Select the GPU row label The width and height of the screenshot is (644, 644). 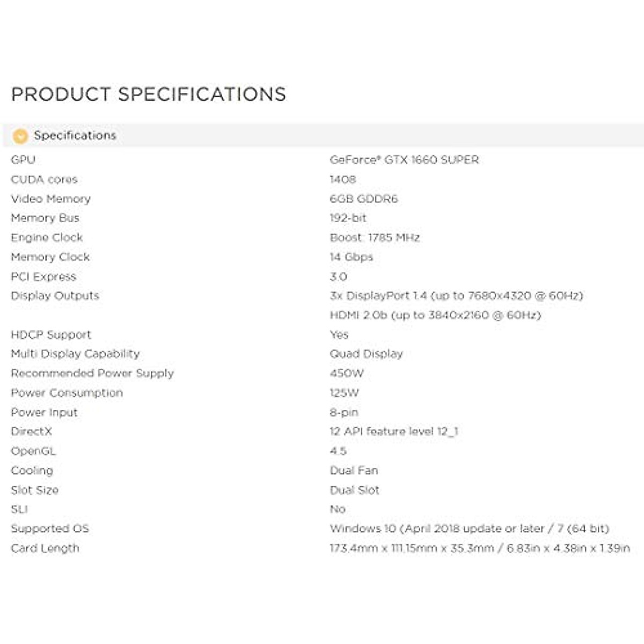coord(23,160)
